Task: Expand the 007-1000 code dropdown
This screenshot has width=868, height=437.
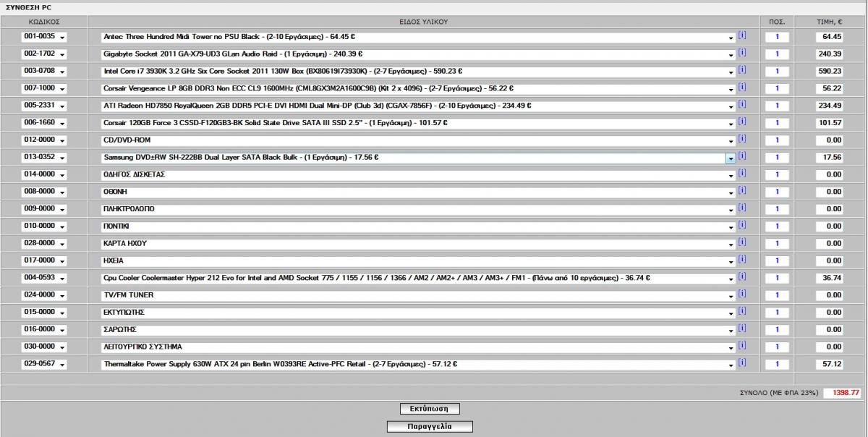Action: point(43,88)
